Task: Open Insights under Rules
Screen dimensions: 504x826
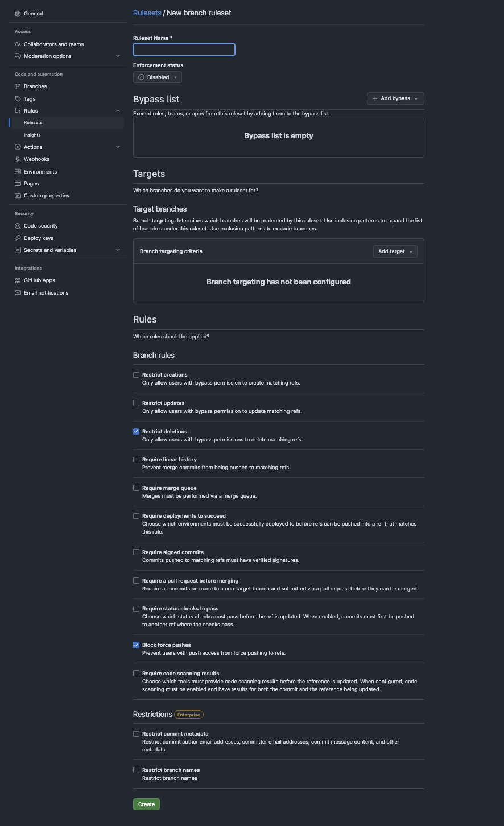Action: click(x=32, y=135)
